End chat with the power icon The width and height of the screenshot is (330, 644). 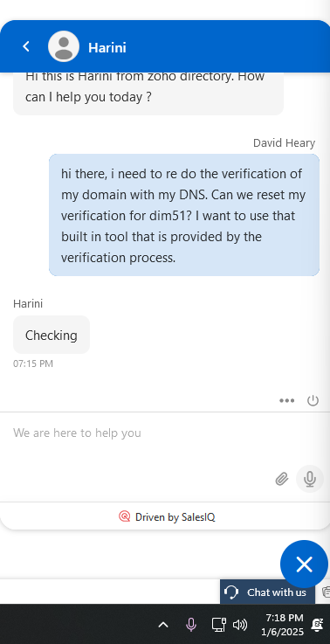point(313,400)
